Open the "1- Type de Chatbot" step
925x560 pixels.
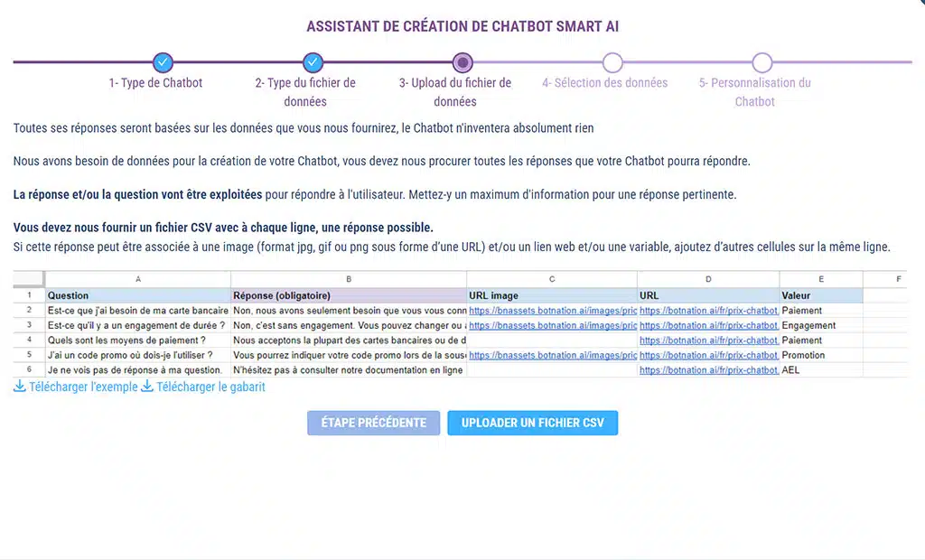click(x=155, y=83)
